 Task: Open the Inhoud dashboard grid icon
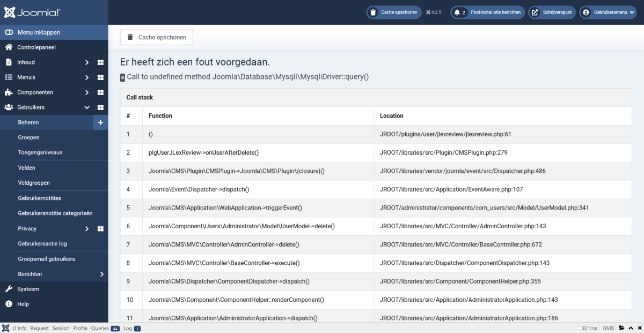pyautogui.click(x=100, y=62)
